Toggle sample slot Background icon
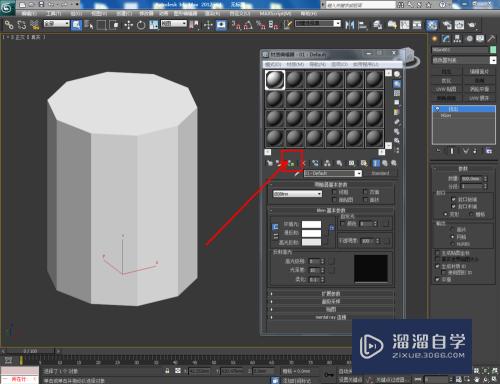This screenshot has width=500, height=384. [397, 93]
